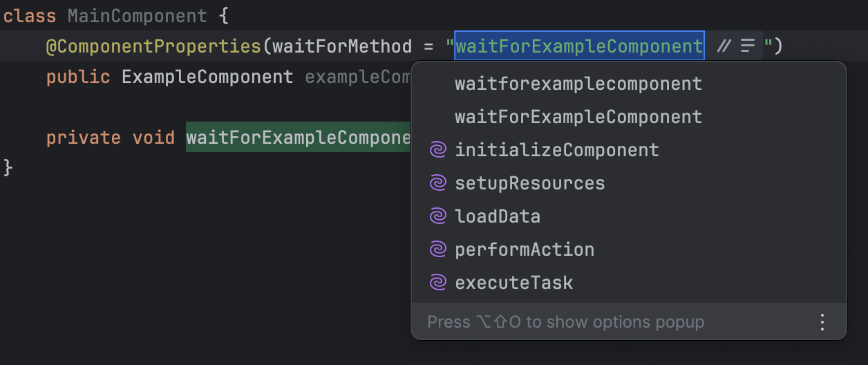Click inside the highlighted inline rename field
The image size is (868, 365).
pyautogui.click(x=579, y=46)
